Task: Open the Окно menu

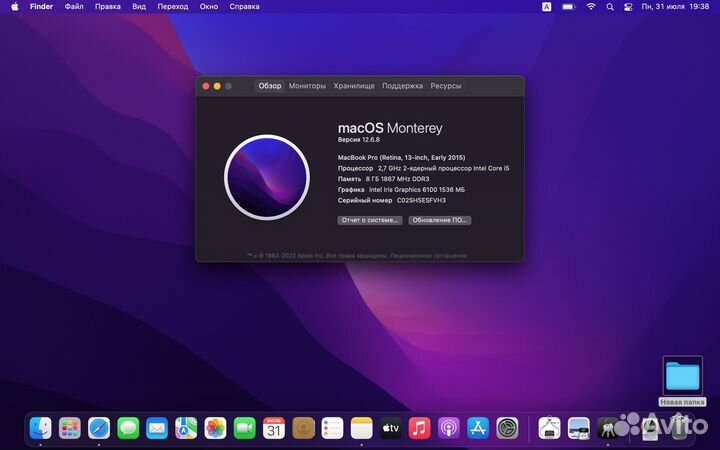Action: [208, 6]
